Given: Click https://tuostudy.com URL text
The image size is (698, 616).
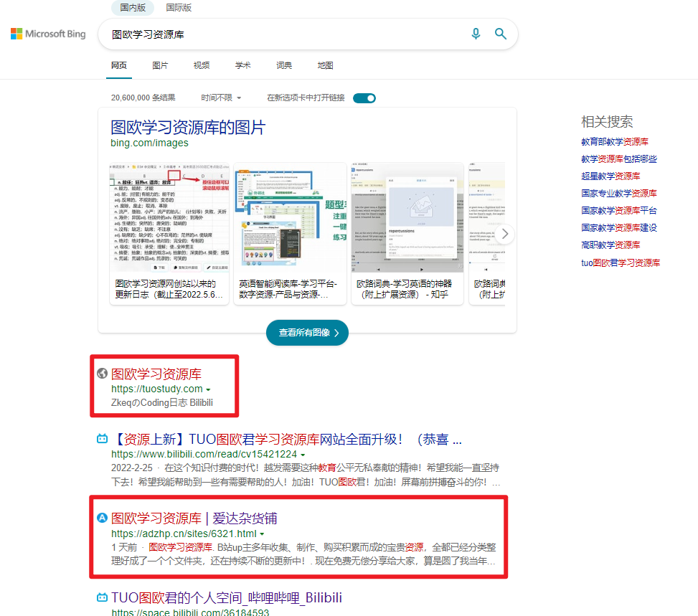Looking at the screenshot, I should 156,389.
